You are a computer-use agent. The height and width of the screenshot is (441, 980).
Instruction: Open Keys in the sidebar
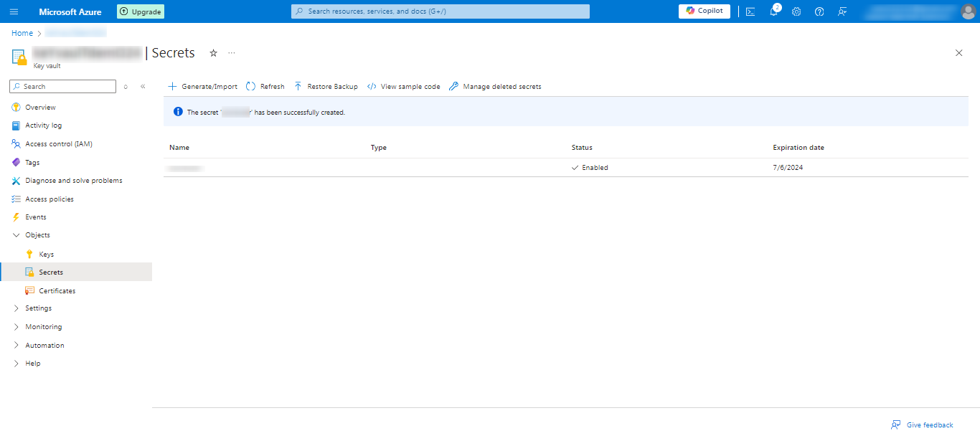click(46, 255)
